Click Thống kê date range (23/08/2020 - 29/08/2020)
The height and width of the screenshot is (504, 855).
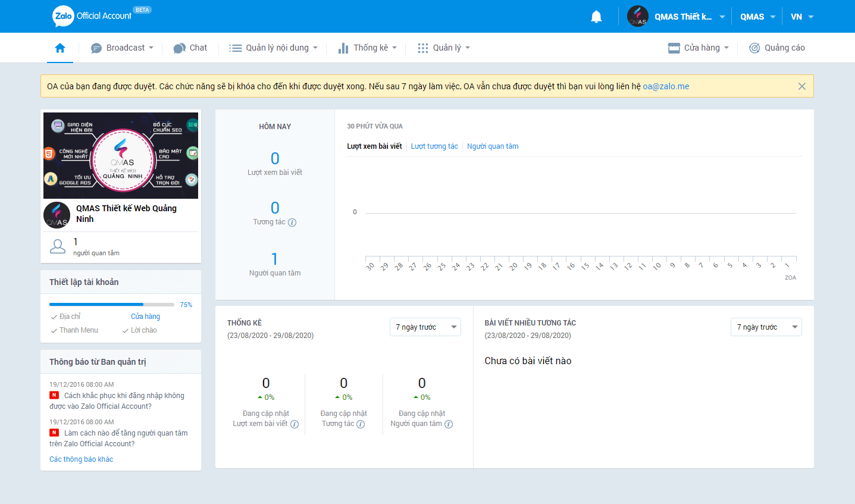tap(271, 336)
